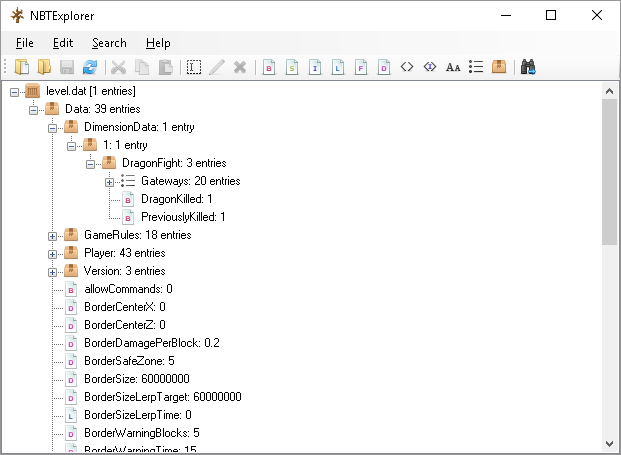The width and height of the screenshot is (621, 455).
Task: Click the Paste clipboard icon
Action: tap(166, 67)
